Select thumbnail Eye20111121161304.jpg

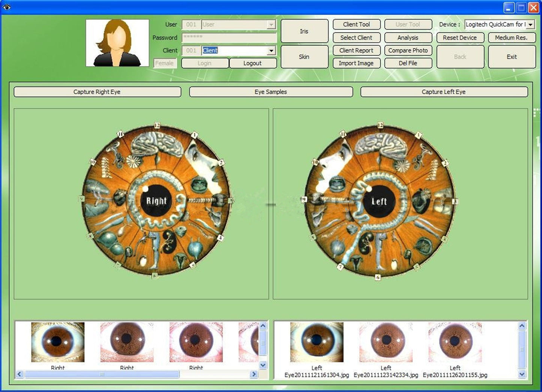(x=316, y=341)
